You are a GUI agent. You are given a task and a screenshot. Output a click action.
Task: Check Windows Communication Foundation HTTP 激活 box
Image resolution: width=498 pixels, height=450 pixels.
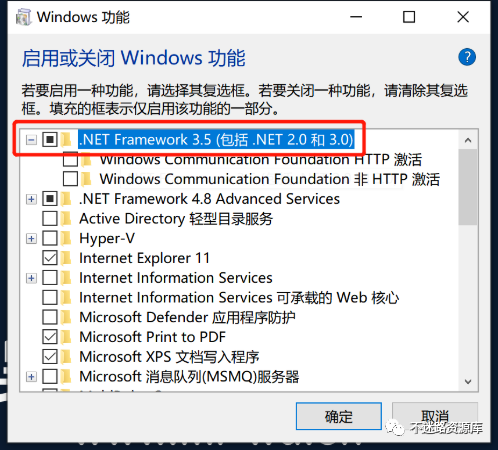point(70,160)
